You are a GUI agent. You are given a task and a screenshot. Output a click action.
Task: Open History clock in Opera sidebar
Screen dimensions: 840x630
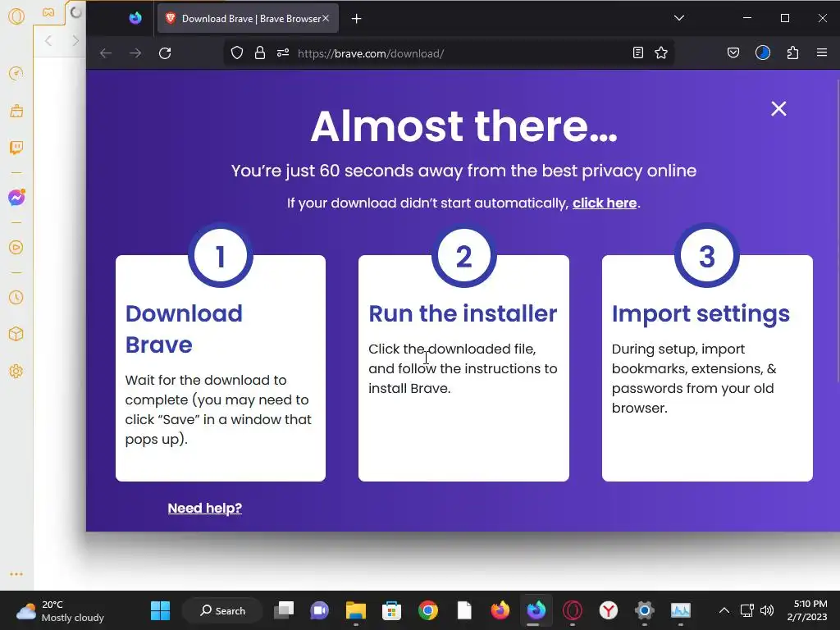[16, 297]
